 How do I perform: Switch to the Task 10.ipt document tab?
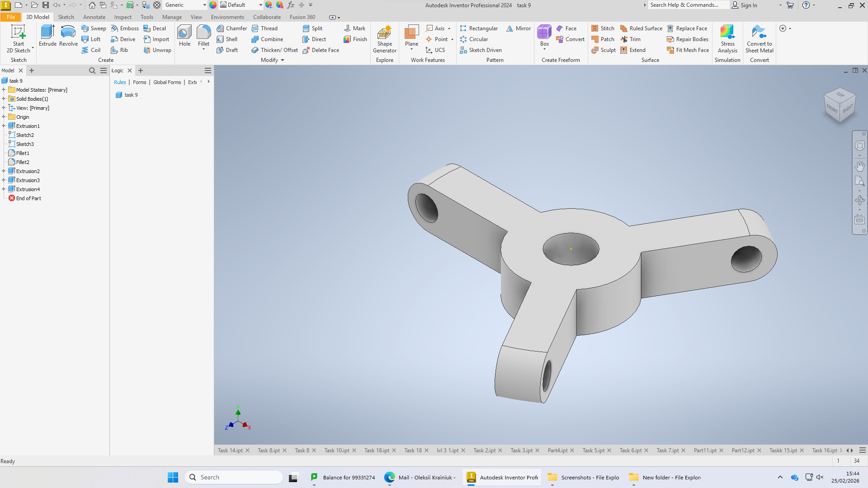tap(337, 450)
